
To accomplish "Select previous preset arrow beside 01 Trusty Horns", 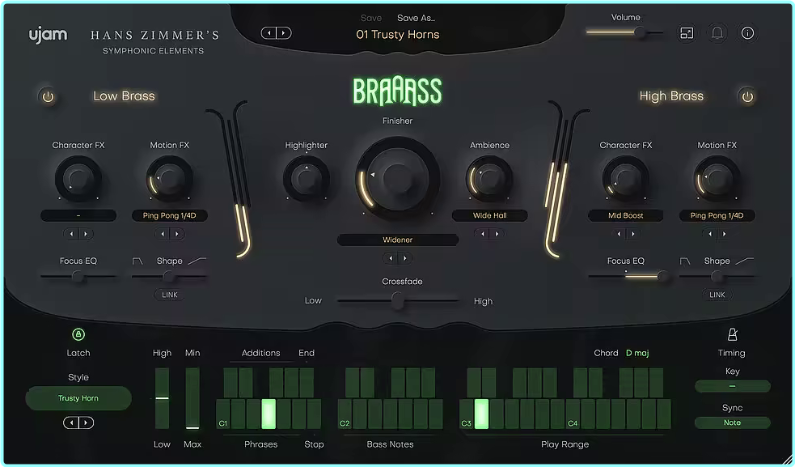I will point(269,33).
